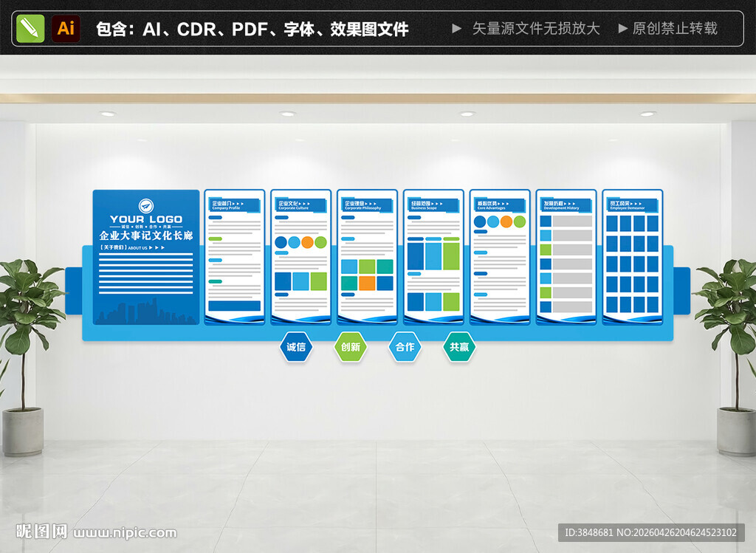Click the green CorelDRAW pencil icon

pyautogui.click(x=30, y=29)
